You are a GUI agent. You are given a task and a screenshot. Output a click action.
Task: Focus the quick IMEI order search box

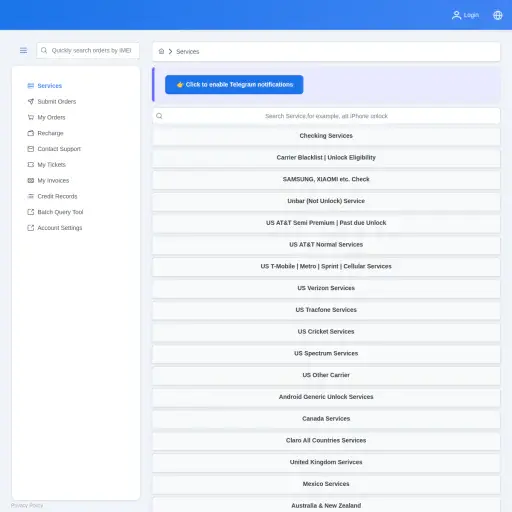point(88,50)
